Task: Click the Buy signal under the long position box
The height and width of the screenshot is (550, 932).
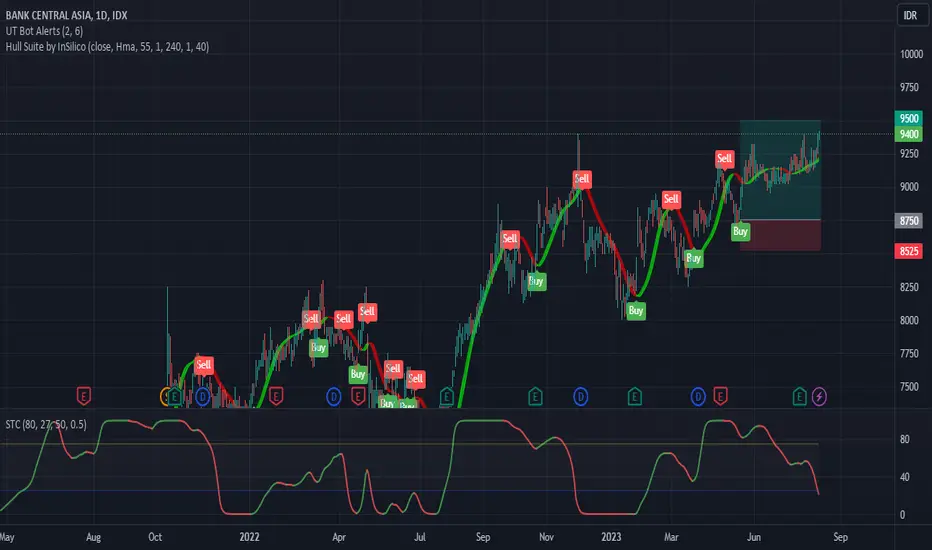Action: (x=740, y=231)
